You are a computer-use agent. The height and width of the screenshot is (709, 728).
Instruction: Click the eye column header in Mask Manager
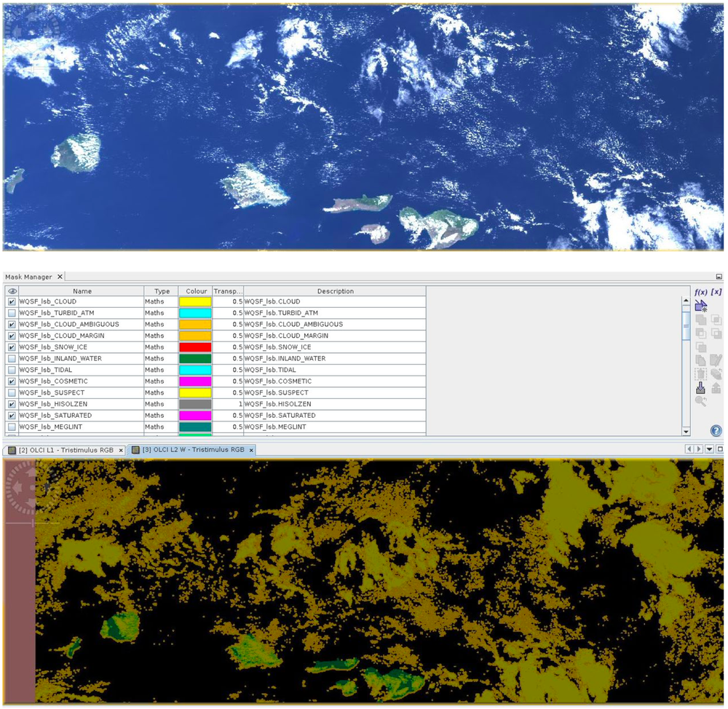pos(12,290)
